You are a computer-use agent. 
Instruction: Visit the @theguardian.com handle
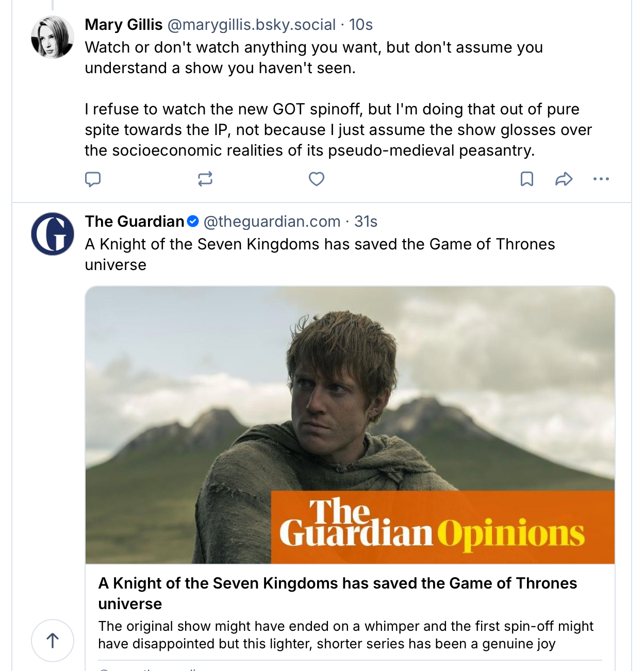coord(272,222)
